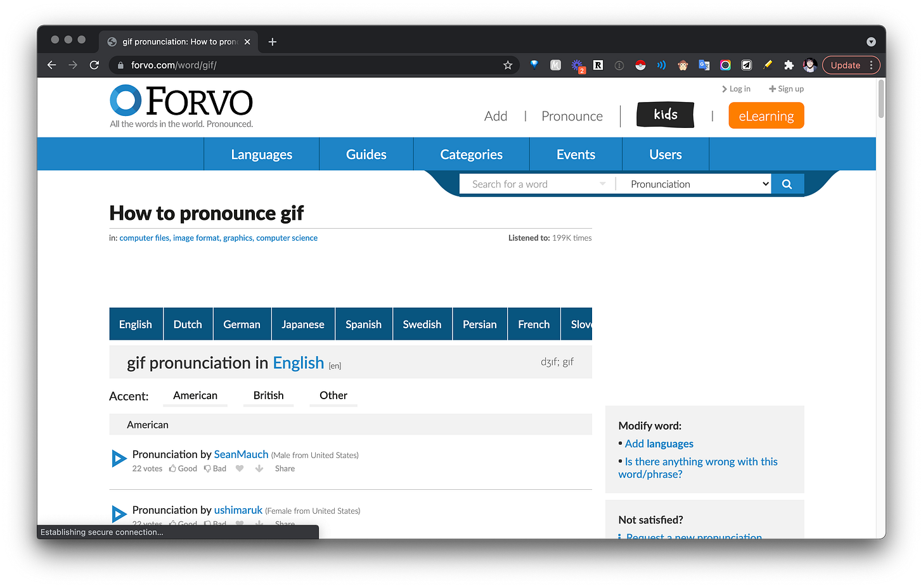Switch to the German pronunciation tab
Screen dimensions: 923x588
click(x=242, y=324)
